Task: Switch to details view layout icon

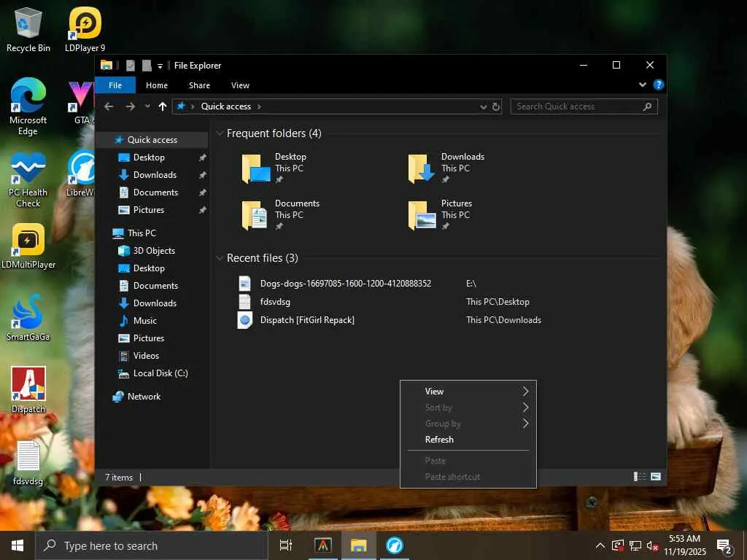Action: 640,477
